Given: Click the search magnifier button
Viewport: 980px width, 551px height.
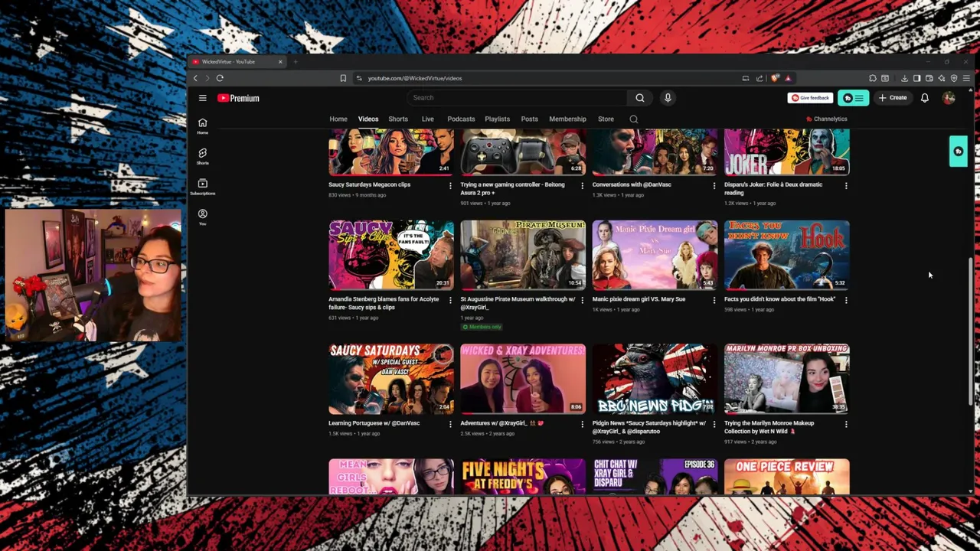Looking at the screenshot, I should (x=640, y=98).
